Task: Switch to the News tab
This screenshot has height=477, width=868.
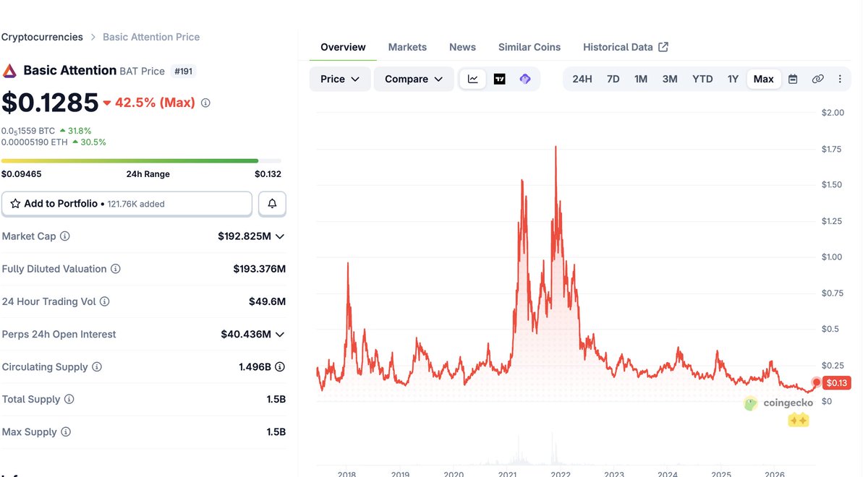Action: coord(462,47)
